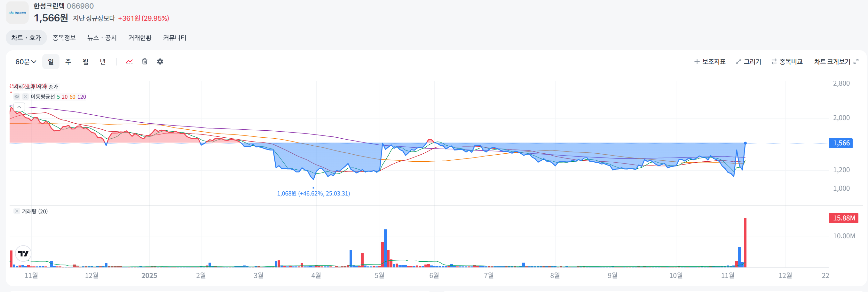Click the trash can delete drawings icon
Screen dimensions: 868x292
point(145,61)
